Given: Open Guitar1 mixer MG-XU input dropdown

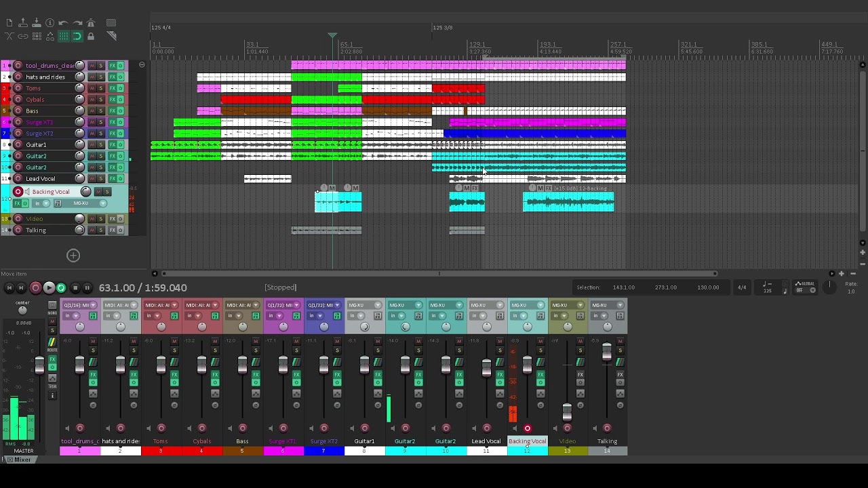Looking at the screenshot, I should click(x=365, y=305).
